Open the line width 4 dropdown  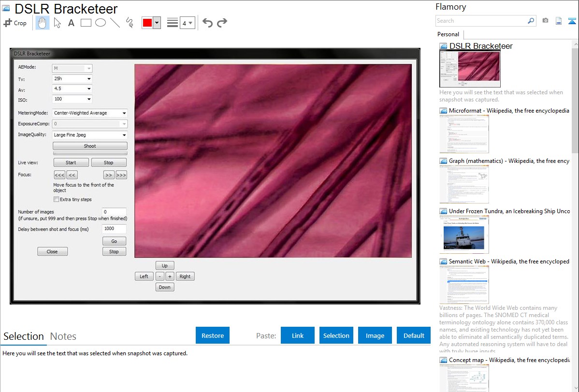(x=187, y=23)
